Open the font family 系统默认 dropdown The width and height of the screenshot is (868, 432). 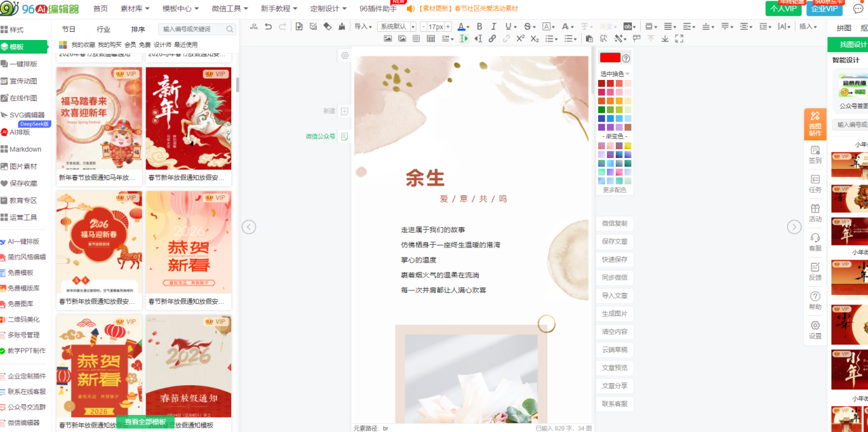[x=397, y=26]
